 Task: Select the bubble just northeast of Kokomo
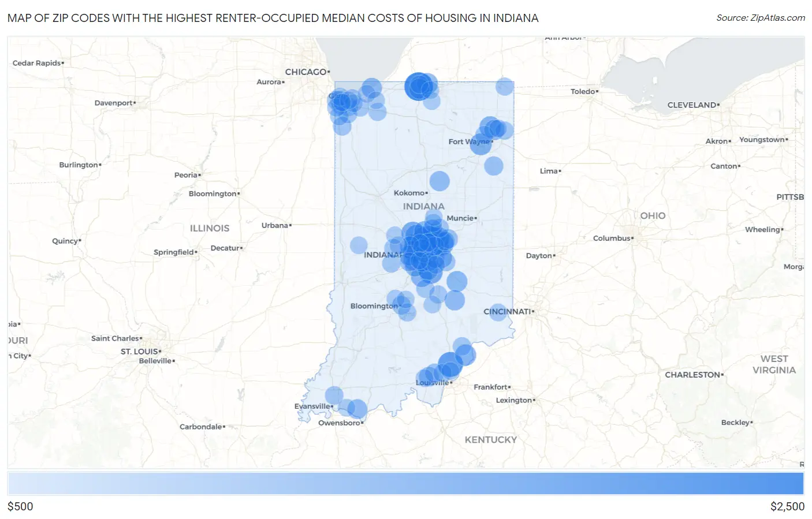pos(439,181)
